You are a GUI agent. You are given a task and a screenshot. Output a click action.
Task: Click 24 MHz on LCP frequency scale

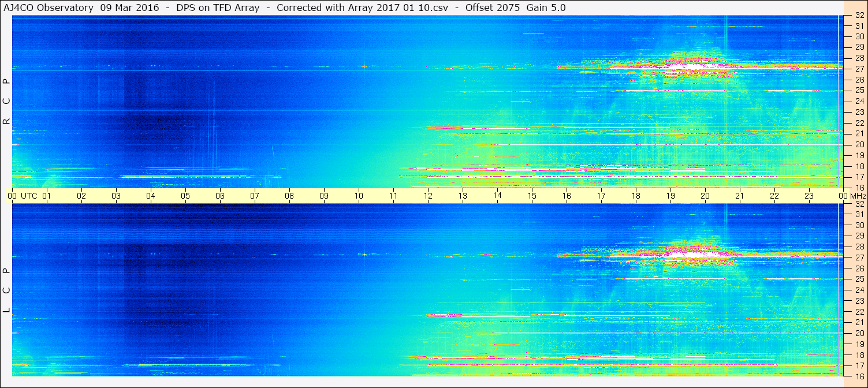859,290
